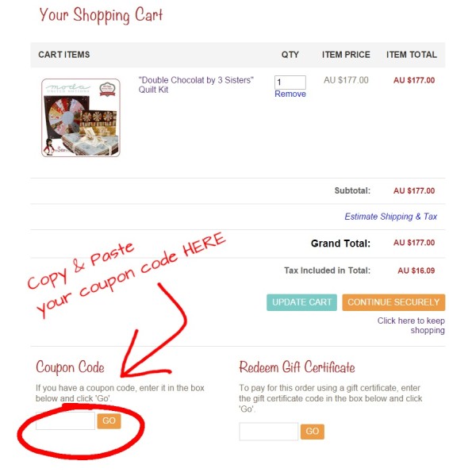Focus the gift certificate code box
This screenshot has width=449, height=476.
(x=269, y=432)
